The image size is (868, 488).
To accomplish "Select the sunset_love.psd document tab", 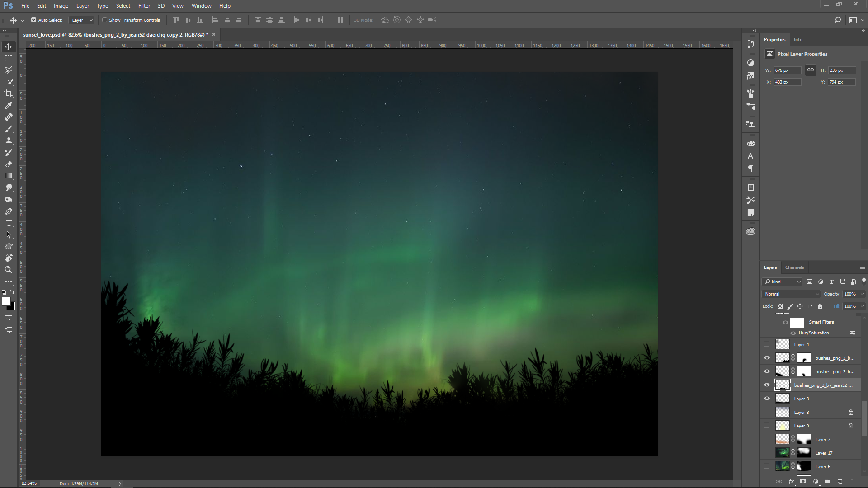I will (116, 34).
